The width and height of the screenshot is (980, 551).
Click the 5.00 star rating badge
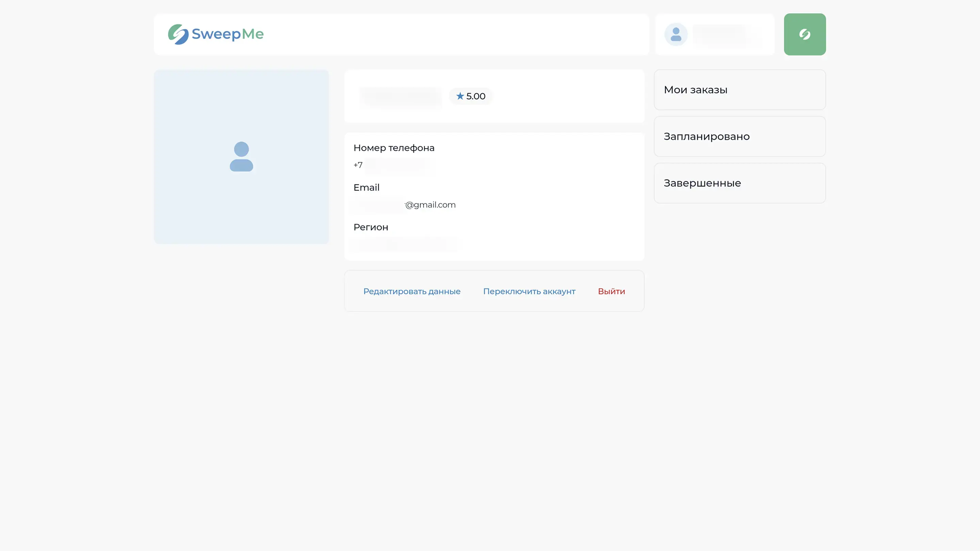coord(471,96)
